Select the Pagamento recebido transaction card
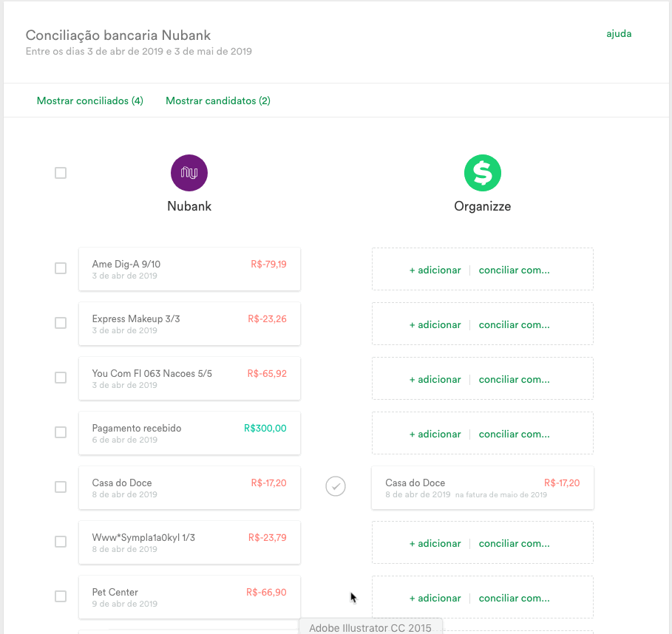The image size is (672, 634). (189, 433)
